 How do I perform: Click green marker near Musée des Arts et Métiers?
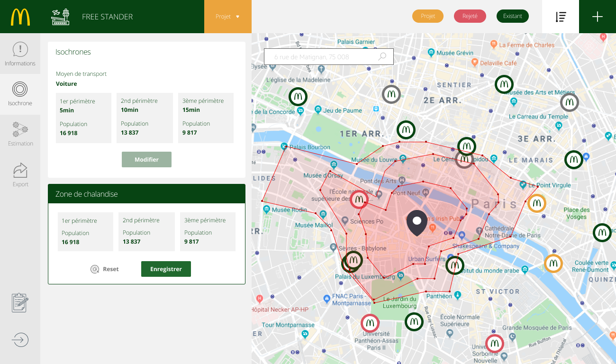[504, 84]
